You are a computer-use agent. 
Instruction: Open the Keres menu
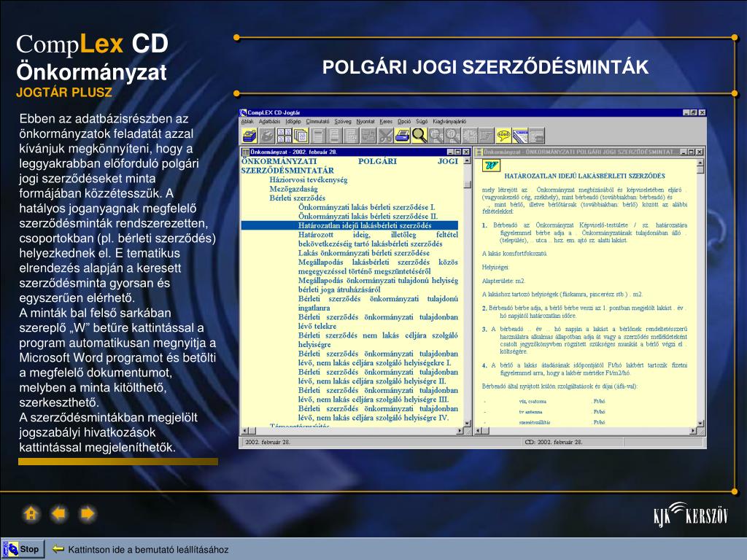386,122
